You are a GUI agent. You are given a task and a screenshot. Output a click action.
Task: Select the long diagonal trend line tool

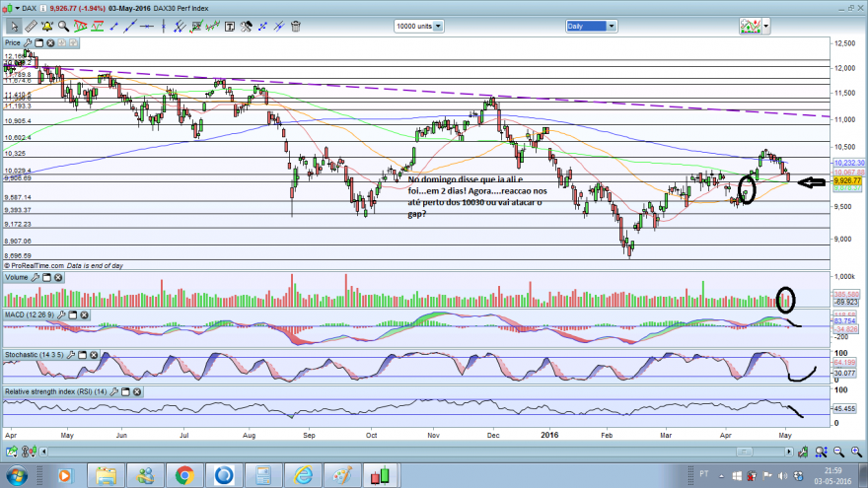[x=130, y=26]
